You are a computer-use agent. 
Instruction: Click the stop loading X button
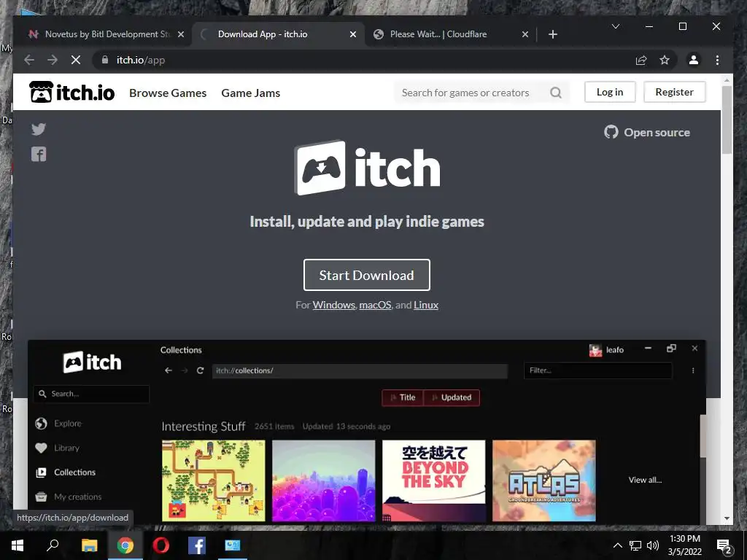(x=76, y=60)
